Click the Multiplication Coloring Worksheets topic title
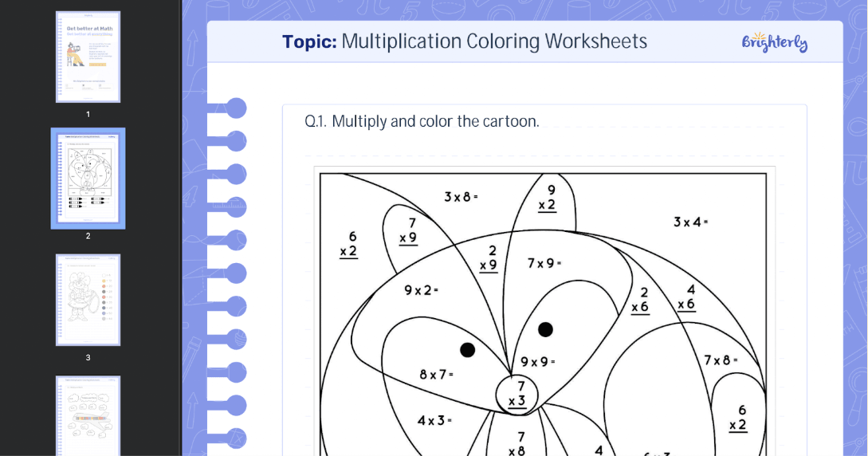The image size is (868, 456). [x=465, y=41]
